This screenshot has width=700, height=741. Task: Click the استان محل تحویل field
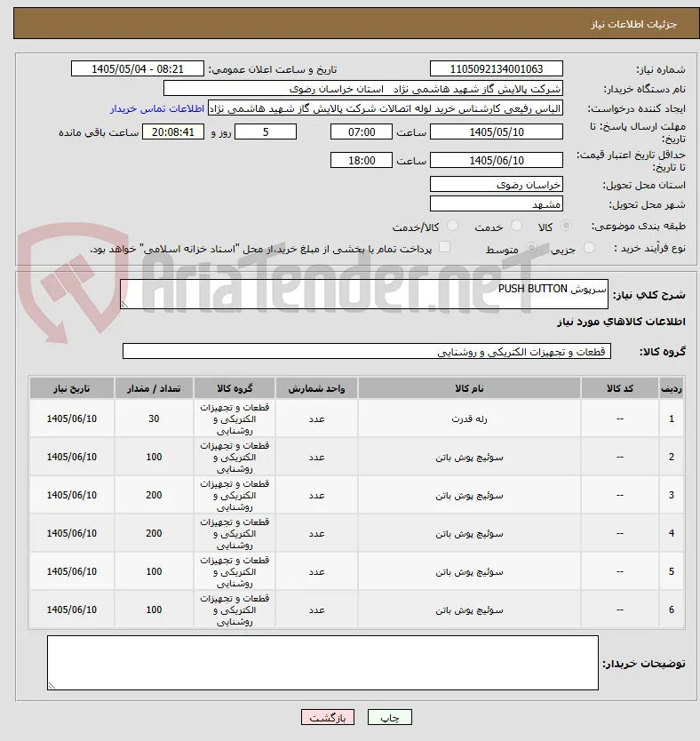497,184
